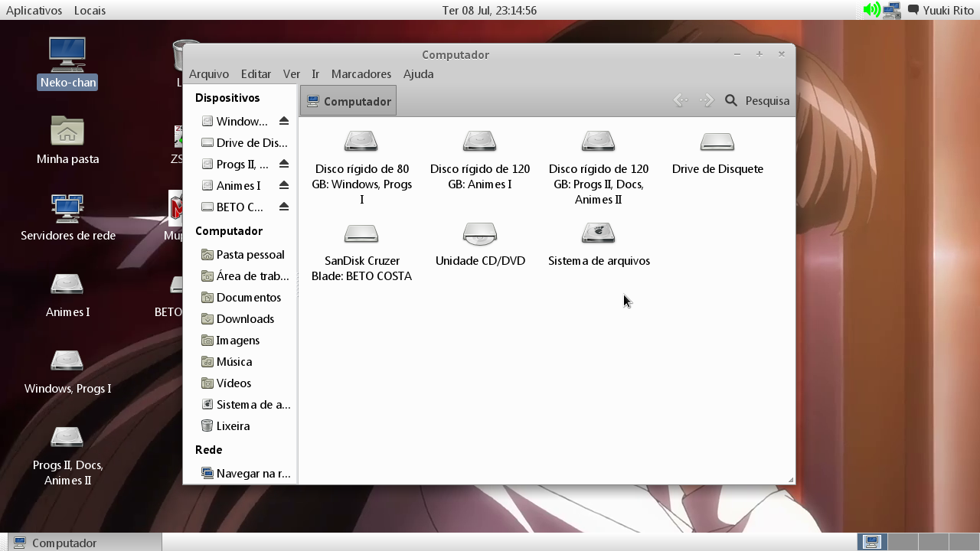Select the Sistema de arquivos icon

tap(599, 233)
